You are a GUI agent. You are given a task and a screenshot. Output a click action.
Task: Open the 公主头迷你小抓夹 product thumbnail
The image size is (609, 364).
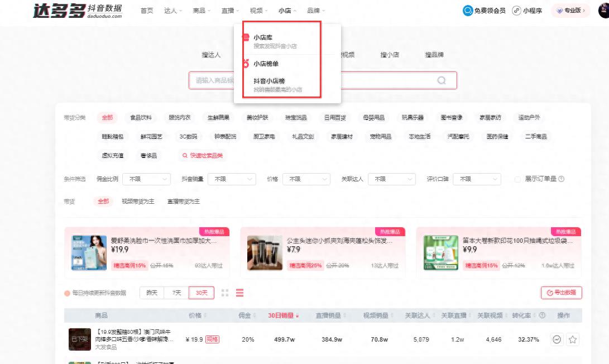(x=265, y=252)
